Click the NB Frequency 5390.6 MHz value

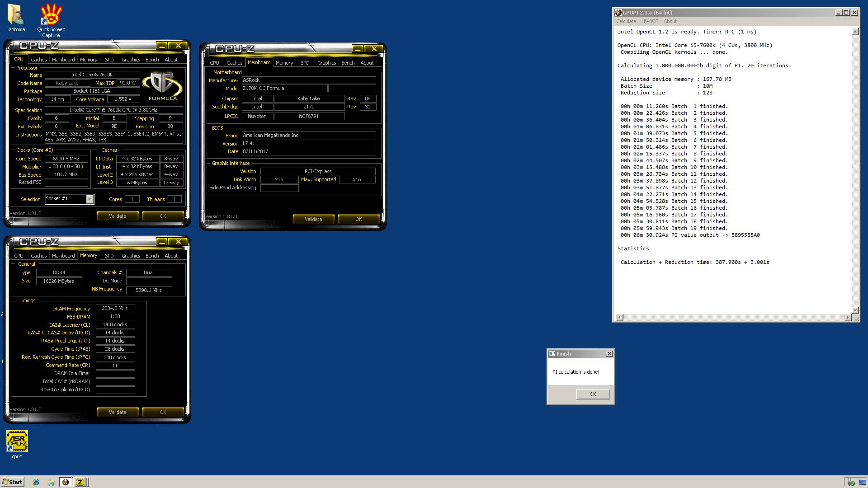[x=149, y=290]
